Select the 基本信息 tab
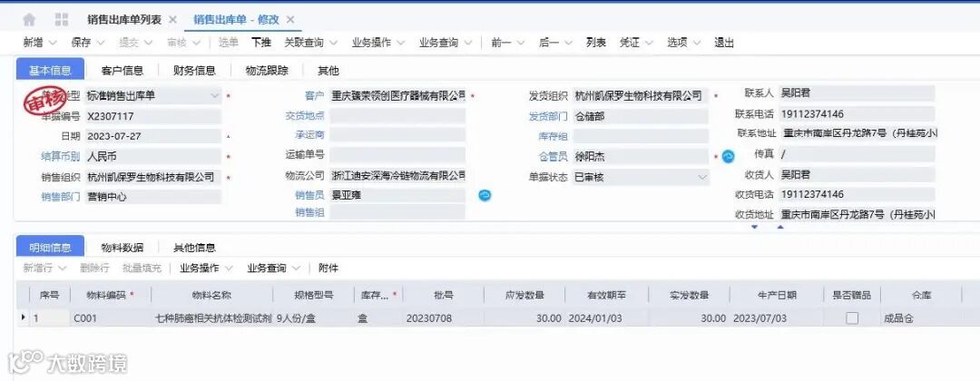980x381 pixels. (50, 70)
